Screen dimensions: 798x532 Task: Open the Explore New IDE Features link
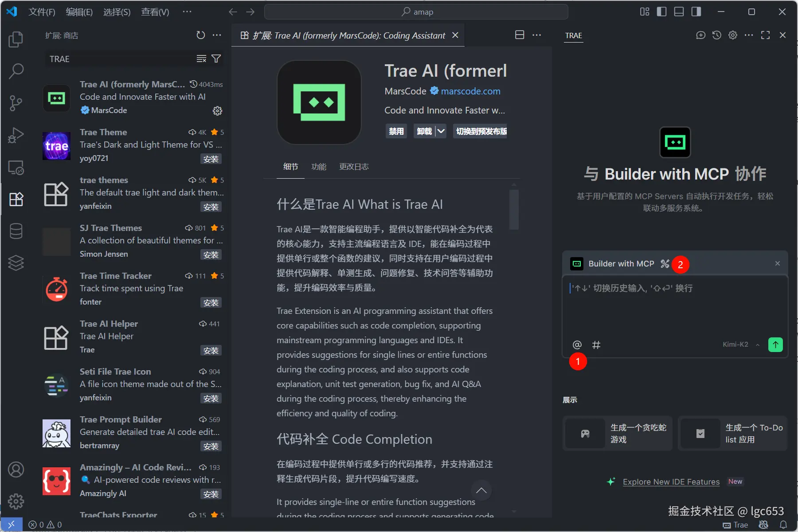pyautogui.click(x=671, y=482)
